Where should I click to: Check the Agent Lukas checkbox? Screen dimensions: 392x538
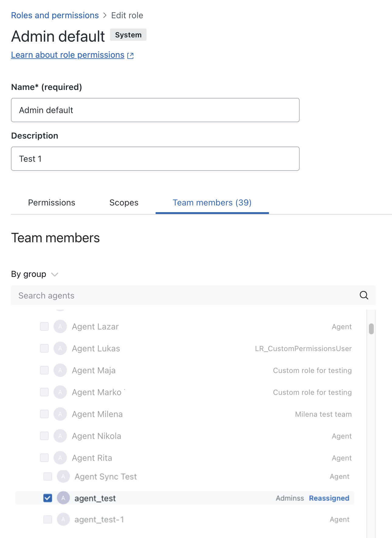point(44,348)
